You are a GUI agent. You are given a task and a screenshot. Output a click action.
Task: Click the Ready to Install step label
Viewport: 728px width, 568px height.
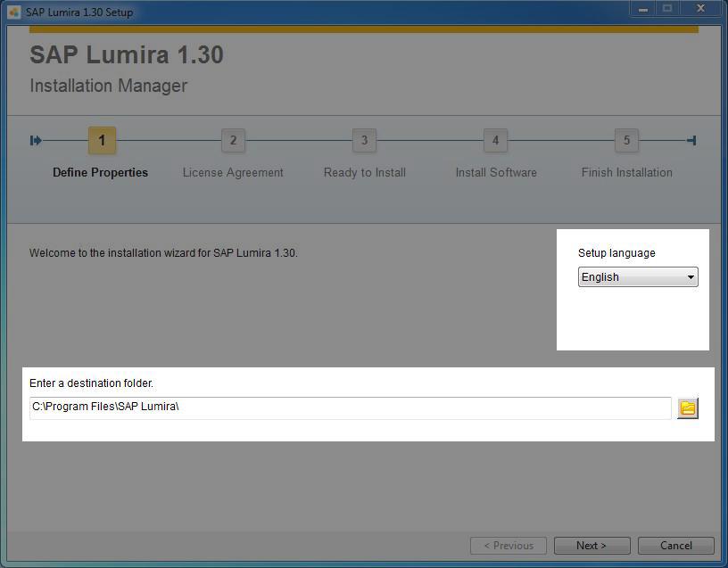[x=365, y=173]
